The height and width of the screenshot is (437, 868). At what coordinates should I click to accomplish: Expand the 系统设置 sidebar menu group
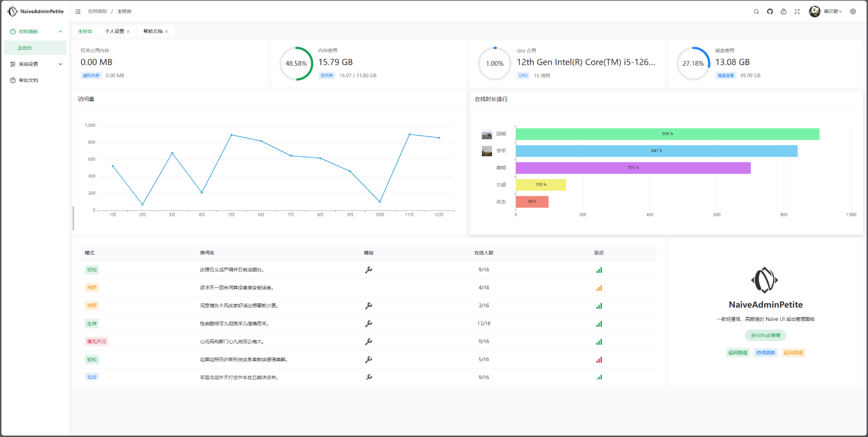coord(35,64)
